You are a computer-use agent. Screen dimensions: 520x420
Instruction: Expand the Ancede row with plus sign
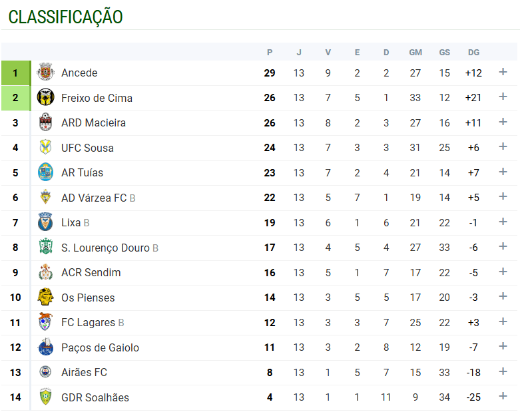click(x=503, y=73)
